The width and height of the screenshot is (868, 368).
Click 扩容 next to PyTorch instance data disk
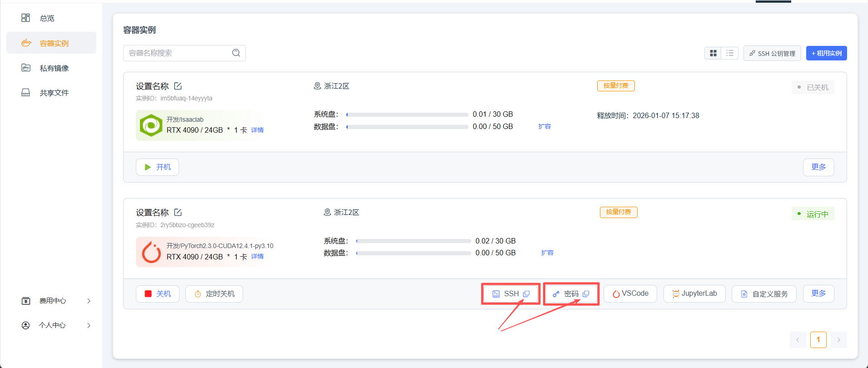(x=547, y=253)
